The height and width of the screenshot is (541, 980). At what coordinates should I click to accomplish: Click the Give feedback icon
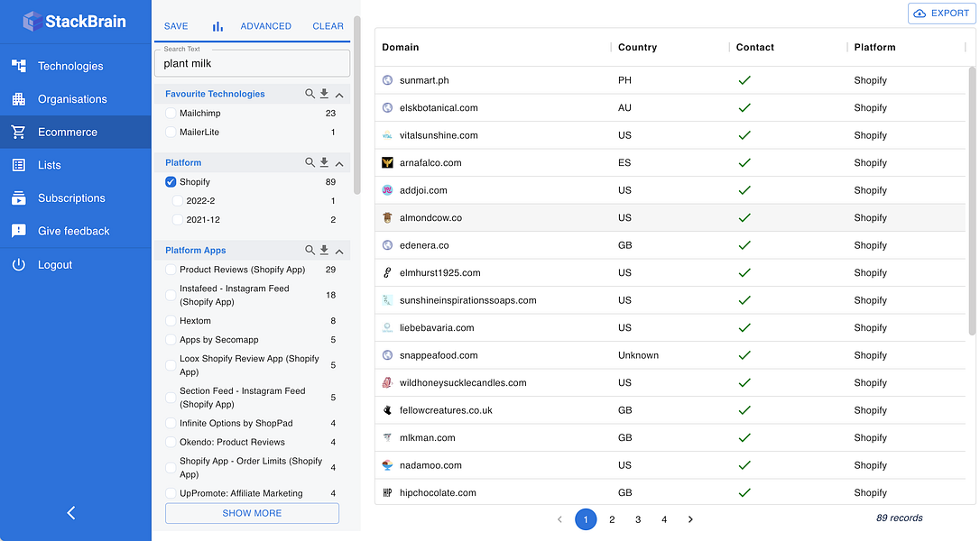(x=19, y=231)
